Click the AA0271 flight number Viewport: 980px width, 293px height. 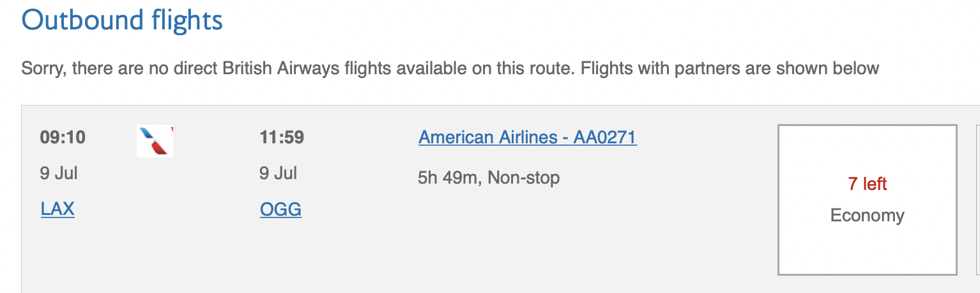click(x=605, y=137)
